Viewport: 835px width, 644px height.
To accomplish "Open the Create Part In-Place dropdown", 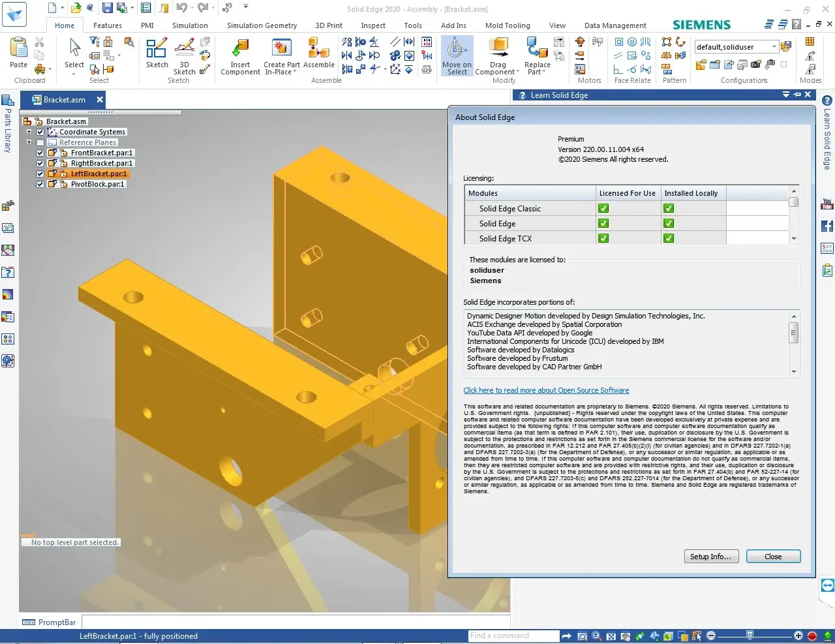I will [295, 72].
